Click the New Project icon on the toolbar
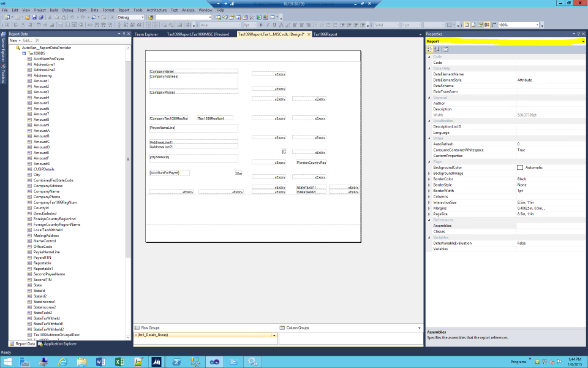 tap(7, 18)
